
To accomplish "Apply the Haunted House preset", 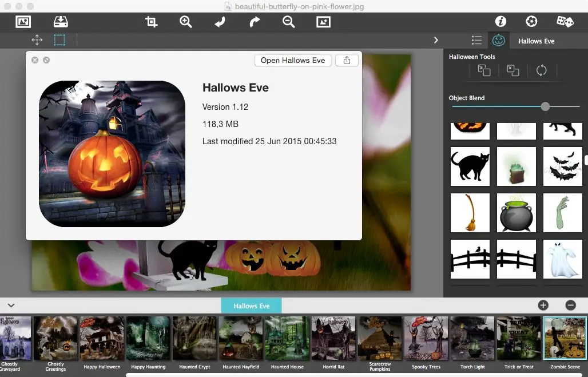I will tap(287, 344).
